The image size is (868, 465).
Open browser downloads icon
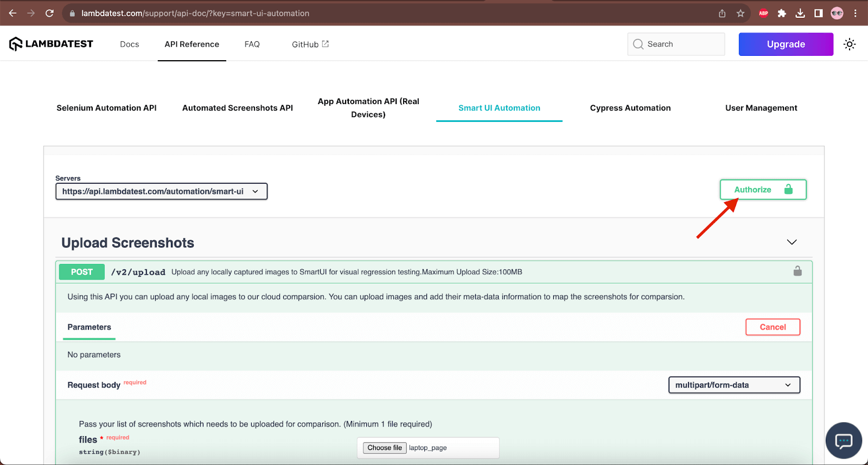800,14
